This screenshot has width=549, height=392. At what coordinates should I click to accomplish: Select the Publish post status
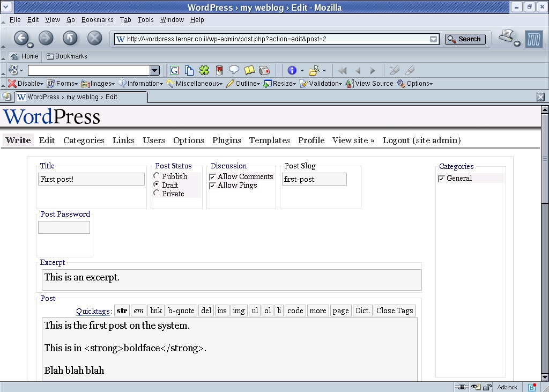(x=157, y=176)
